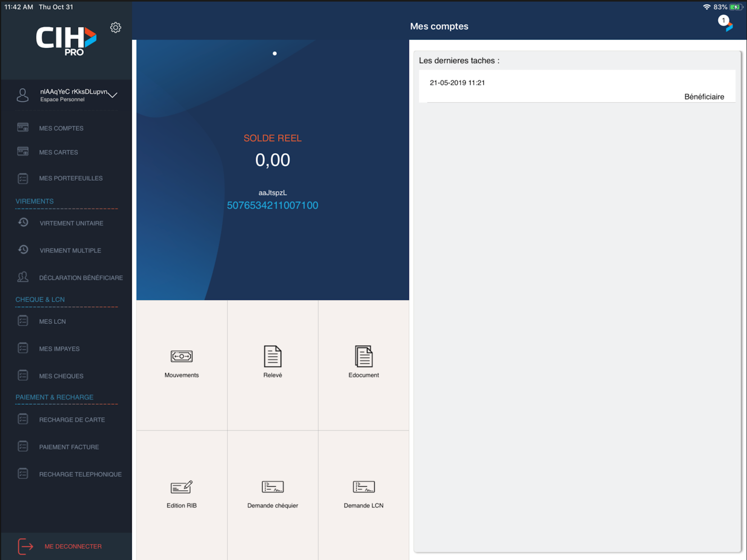Tap the Demande chéquier icon
The image size is (747, 560).
[273, 487]
